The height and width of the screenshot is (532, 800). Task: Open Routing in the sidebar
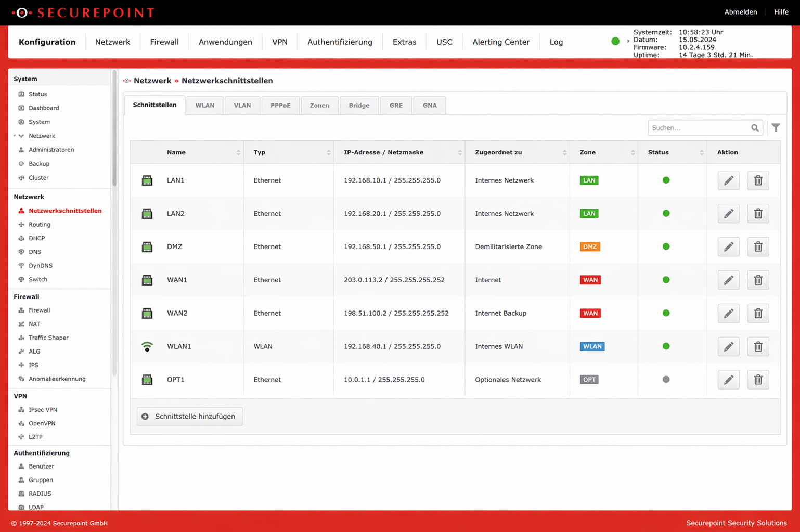(x=40, y=225)
